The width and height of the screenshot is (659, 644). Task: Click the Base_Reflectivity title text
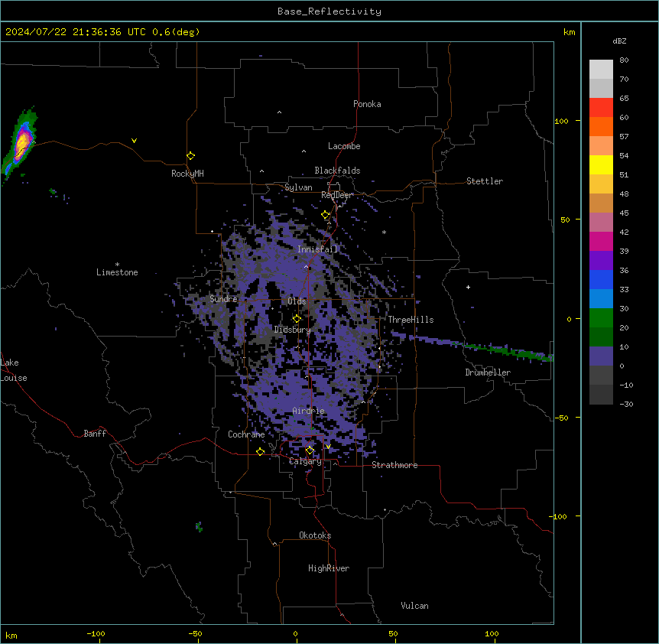click(x=329, y=11)
